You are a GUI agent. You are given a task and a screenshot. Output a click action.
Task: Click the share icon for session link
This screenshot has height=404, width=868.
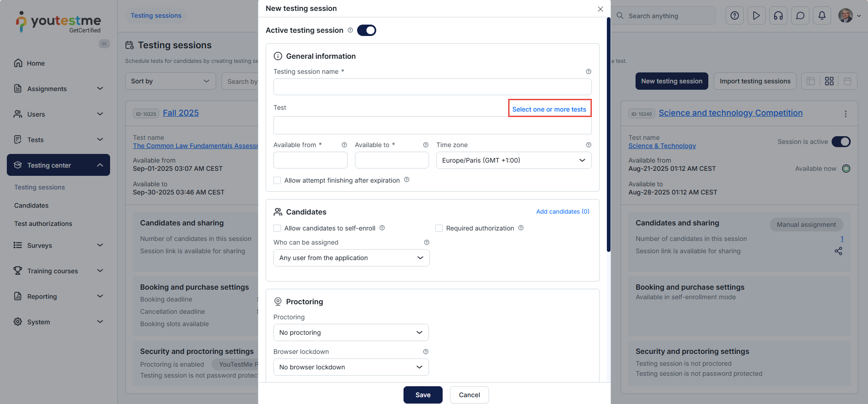pos(838,251)
